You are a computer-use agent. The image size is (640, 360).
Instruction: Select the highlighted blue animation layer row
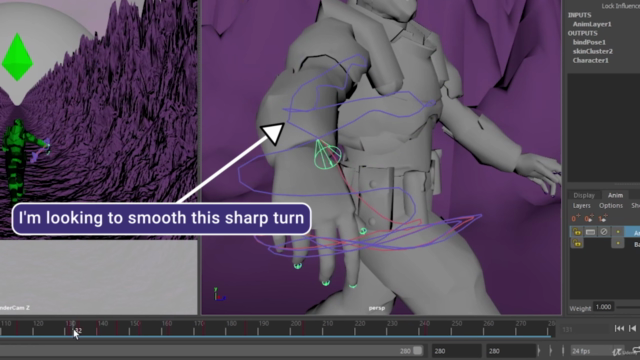point(605,232)
